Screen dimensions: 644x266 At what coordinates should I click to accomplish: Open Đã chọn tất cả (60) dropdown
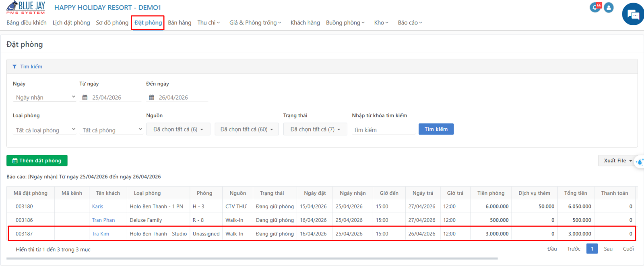click(247, 129)
